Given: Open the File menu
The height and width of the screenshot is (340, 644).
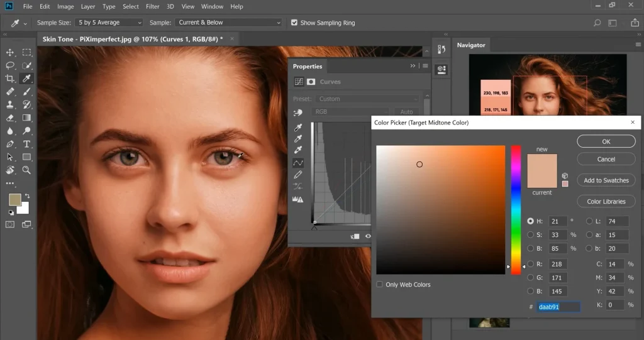Looking at the screenshot, I should coord(28,6).
